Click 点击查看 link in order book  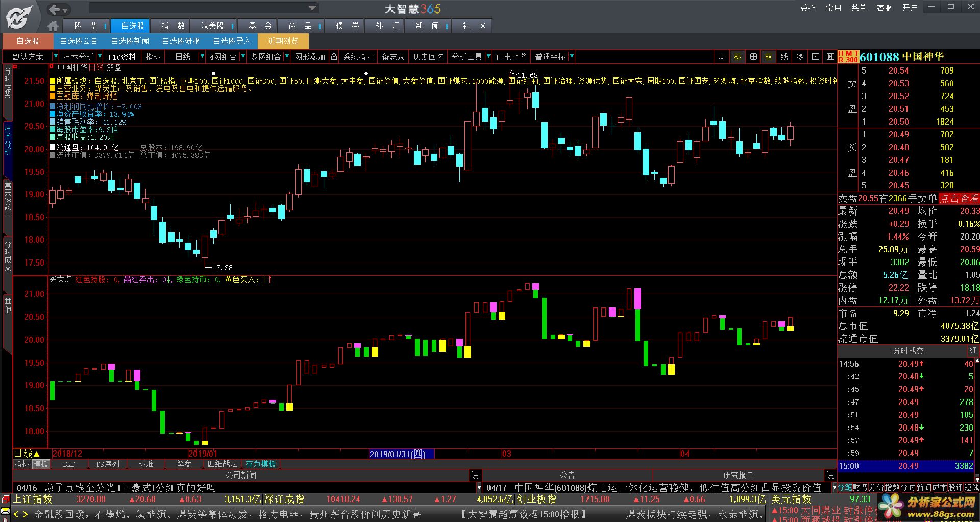pyautogui.click(x=959, y=198)
